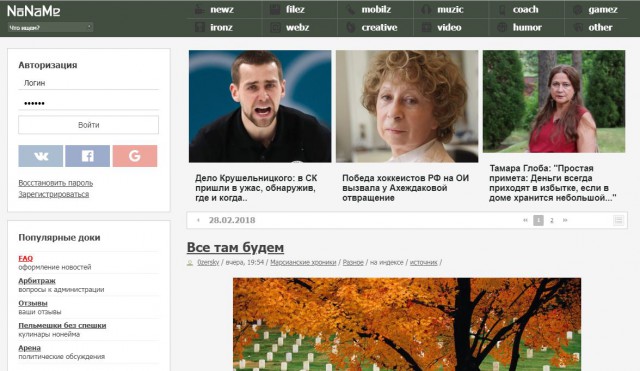Click the Войти login button

pyautogui.click(x=89, y=125)
